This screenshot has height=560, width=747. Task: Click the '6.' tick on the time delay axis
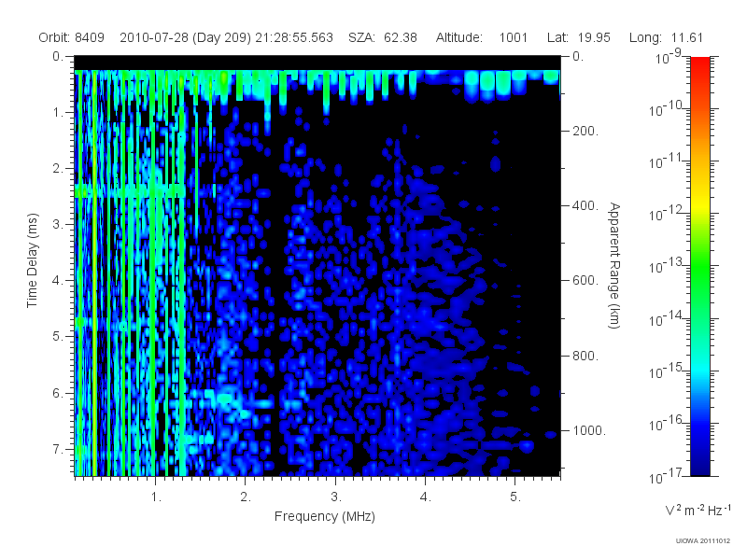pos(57,393)
